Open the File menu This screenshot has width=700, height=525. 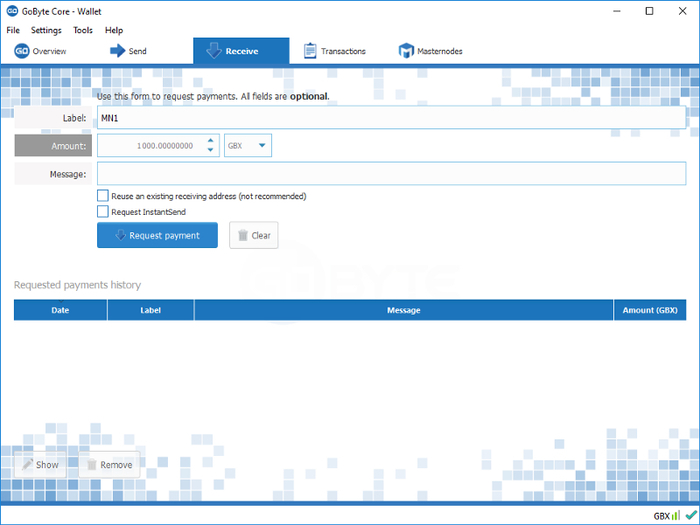(x=13, y=31)
